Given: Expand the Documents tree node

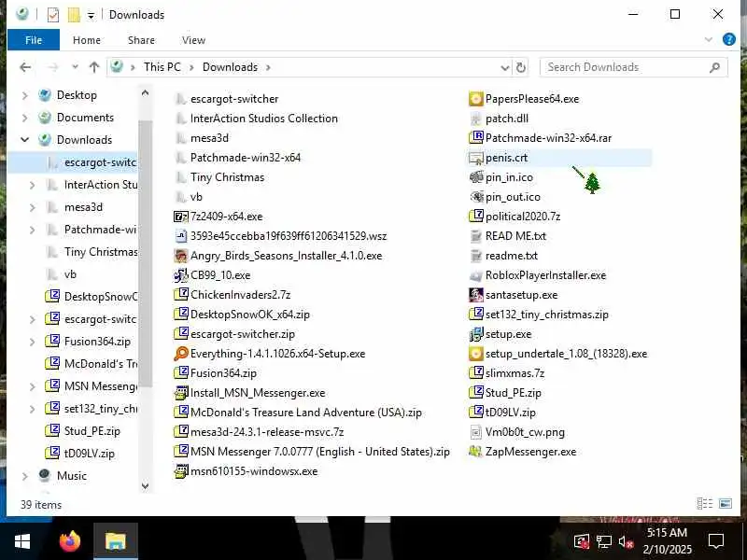Looking at the screenshot, I should (x=25, y=118).
